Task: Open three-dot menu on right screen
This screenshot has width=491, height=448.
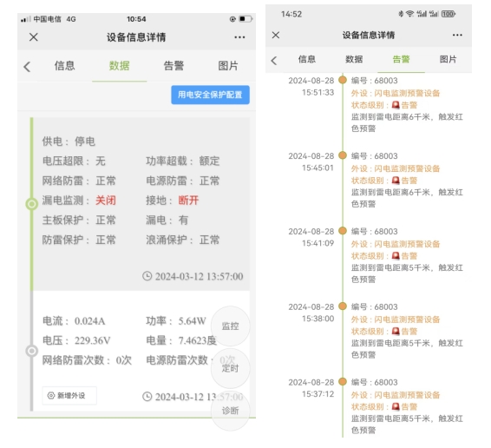Action: (x=457, y=35)
